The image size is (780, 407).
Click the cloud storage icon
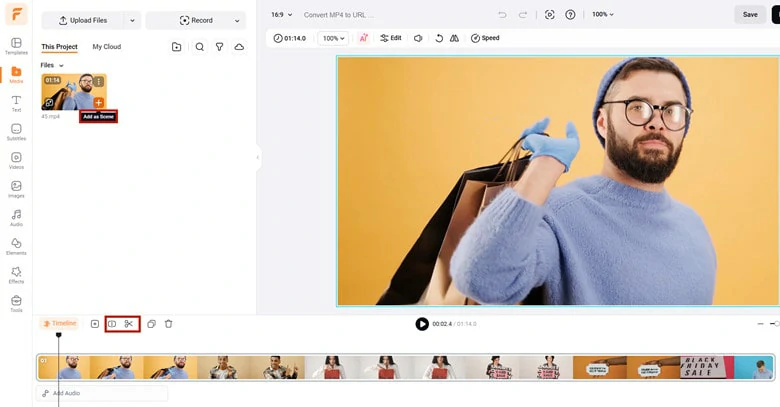[x=239, y=47]
